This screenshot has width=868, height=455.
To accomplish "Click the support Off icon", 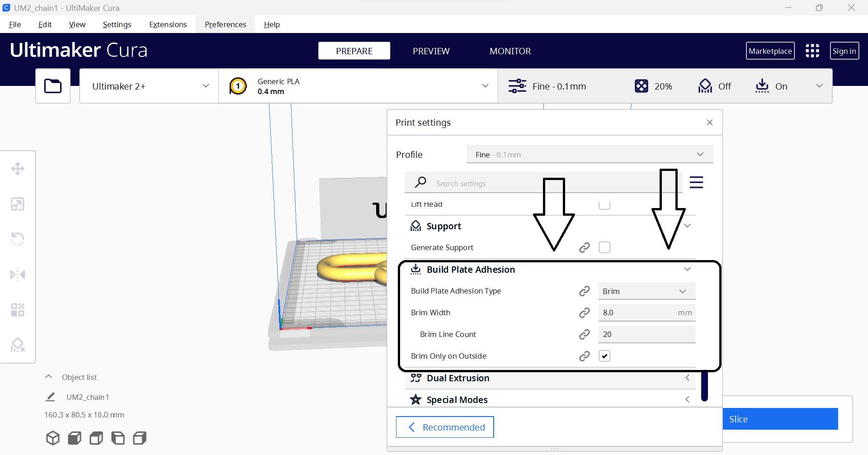I will (x=705, y=86).
